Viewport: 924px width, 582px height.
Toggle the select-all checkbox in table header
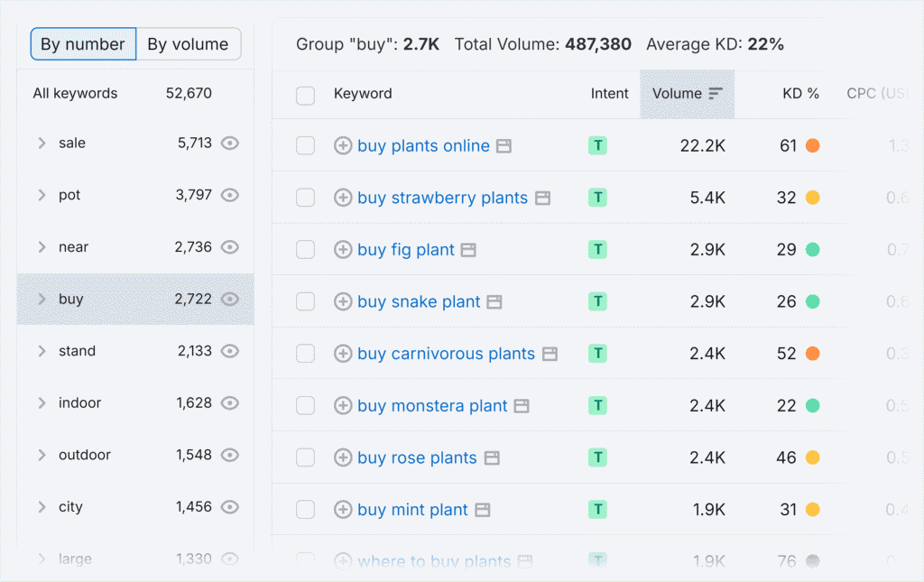(305, 96)
